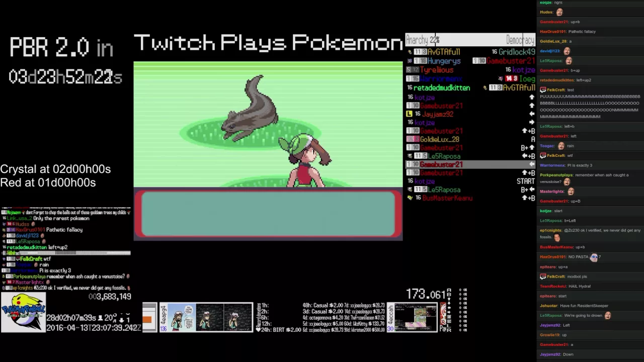This screenshot has width=644, height=362.
Task: Click the 173.061 number readout
Action: pyautogui.click(x=426, y=294)
